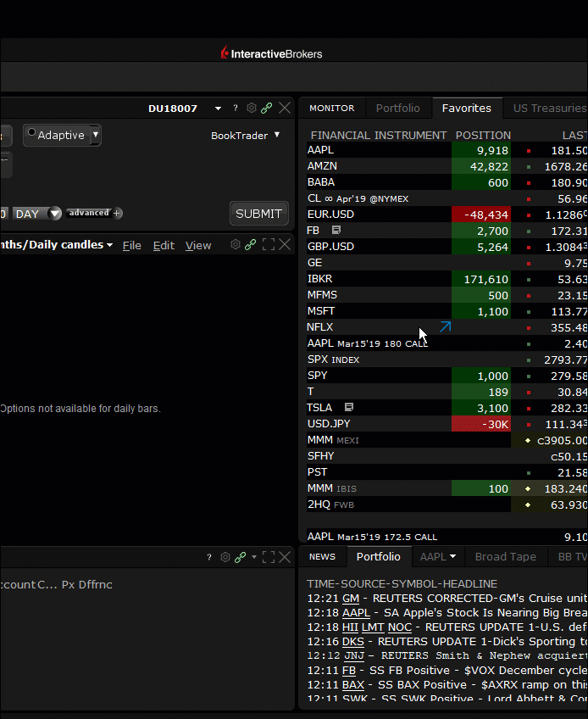588x719 pixels.
Task: Open the NOC news symbol link
Action: (400, 627)
